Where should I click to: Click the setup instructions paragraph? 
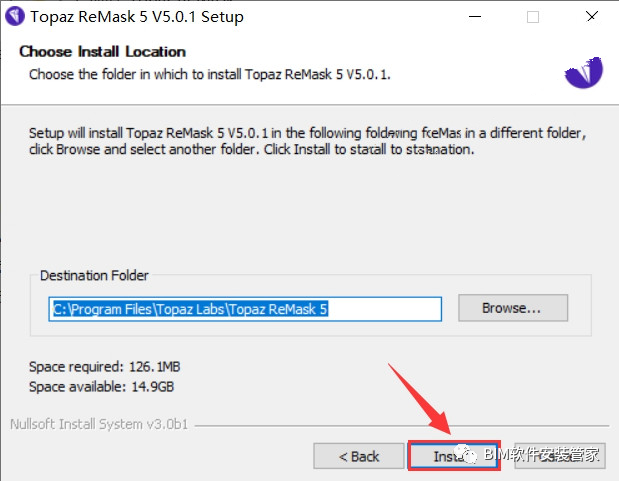click(x=308, y=141)
